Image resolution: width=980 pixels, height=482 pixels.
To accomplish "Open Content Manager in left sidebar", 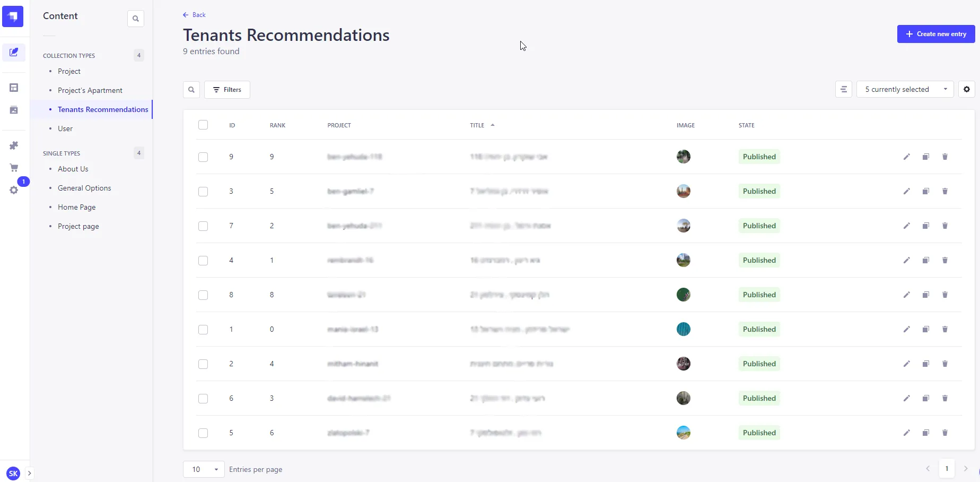I will (x=14, y=52).
